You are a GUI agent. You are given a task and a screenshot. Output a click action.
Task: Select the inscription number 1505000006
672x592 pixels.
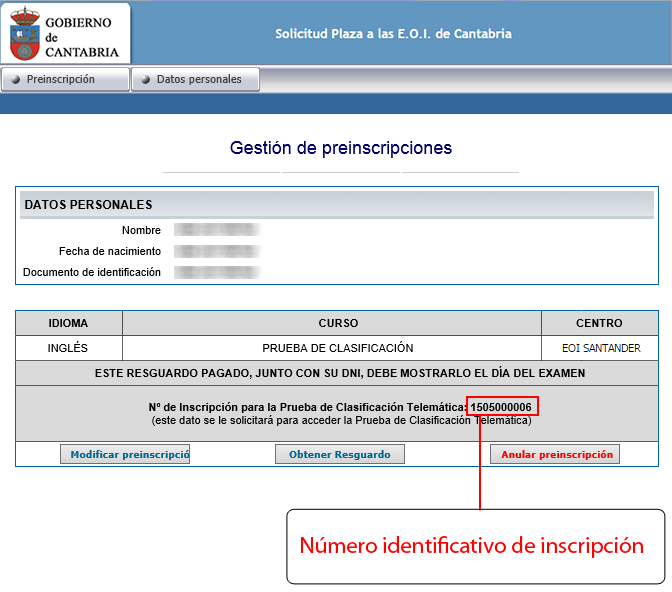coord(501,407)
